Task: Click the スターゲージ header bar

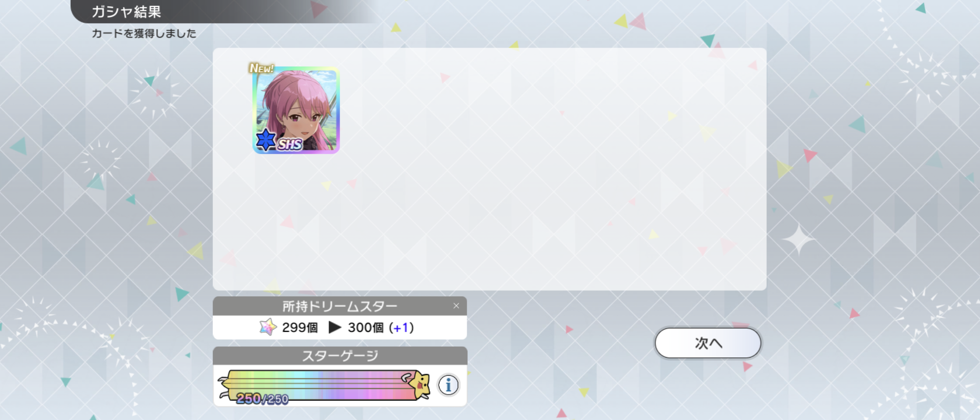Action: point(340,356)
